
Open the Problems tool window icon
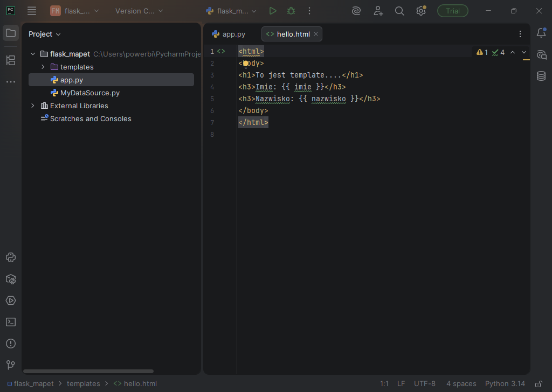tap(11, 344)
